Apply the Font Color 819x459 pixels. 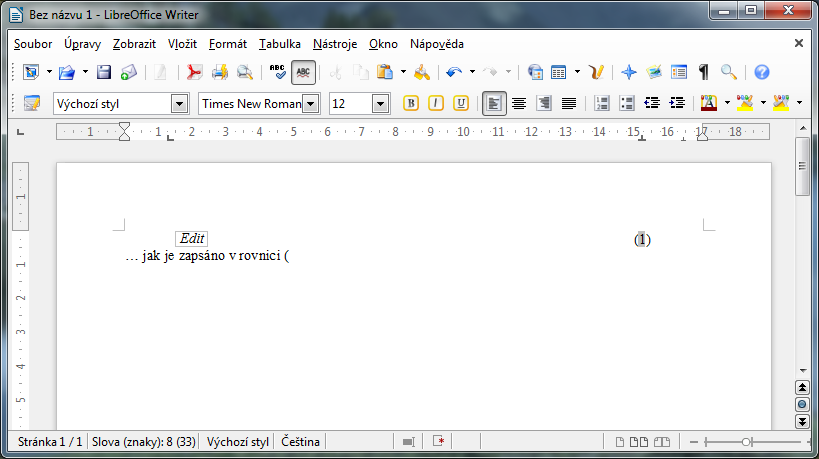pyautogui.click(x=709, y=103)
